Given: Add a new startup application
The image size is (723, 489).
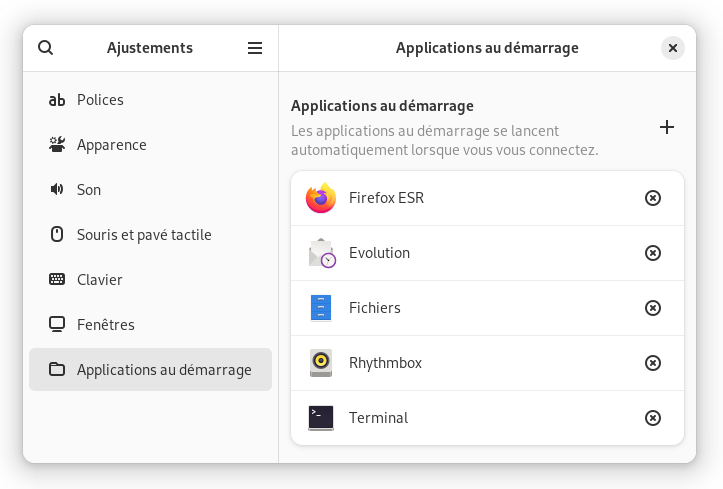Looking at the screenshot, I should (x=667, y=127).
